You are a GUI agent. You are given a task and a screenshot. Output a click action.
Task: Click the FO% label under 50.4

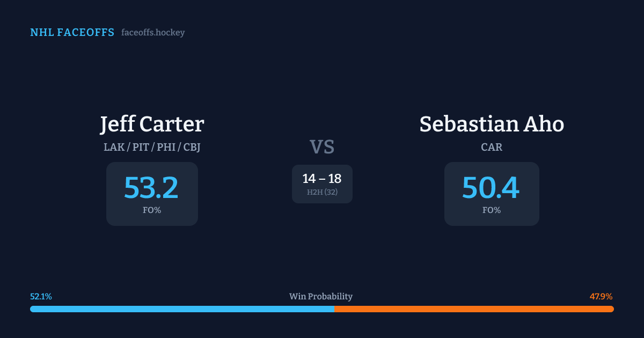click(492, 210)
